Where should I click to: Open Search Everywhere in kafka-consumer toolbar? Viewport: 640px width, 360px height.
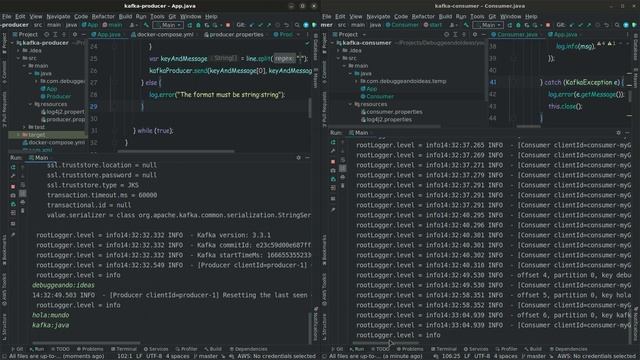(617, 25)
